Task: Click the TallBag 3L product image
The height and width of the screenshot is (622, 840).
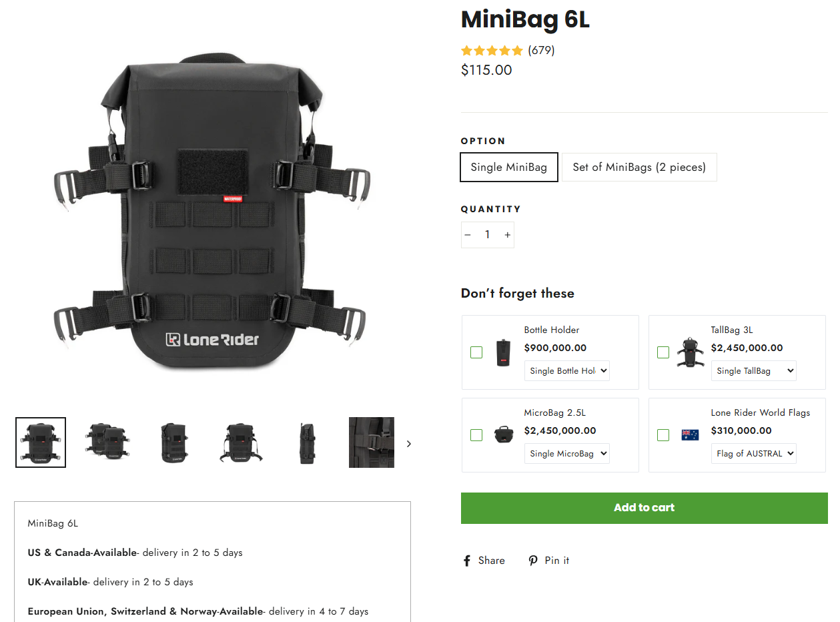Action: (x=690, y=352)
